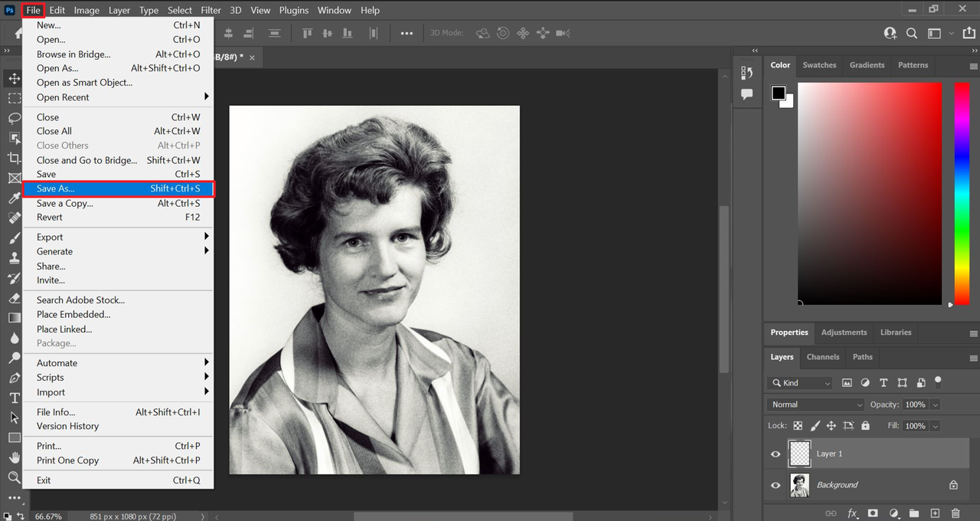The height and width of the screenshot is (521, 980).
Task: Click the Share export icon
Action: (968, 34)
